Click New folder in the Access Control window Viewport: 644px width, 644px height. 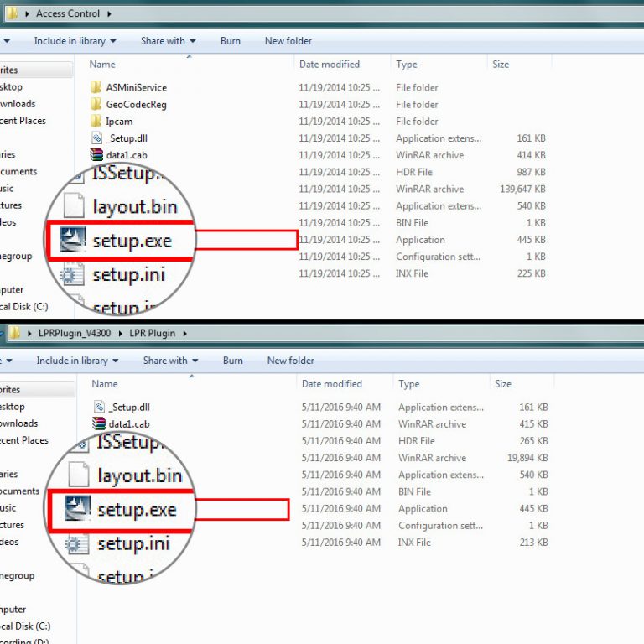coord(288,41)
